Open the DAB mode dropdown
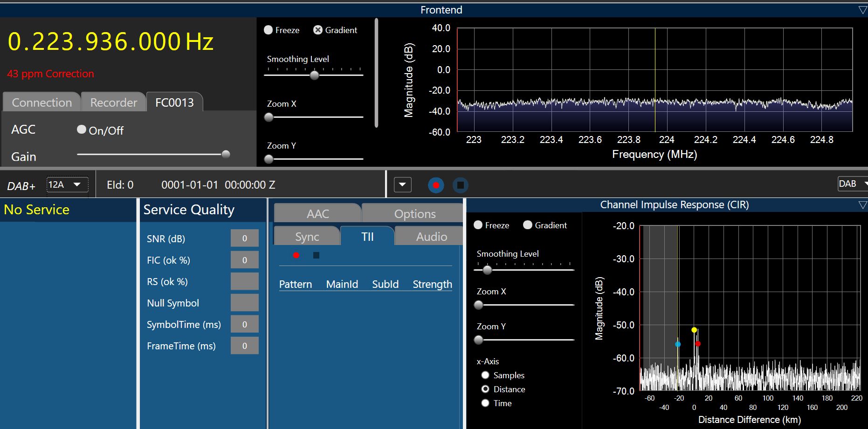 (853, 184)
